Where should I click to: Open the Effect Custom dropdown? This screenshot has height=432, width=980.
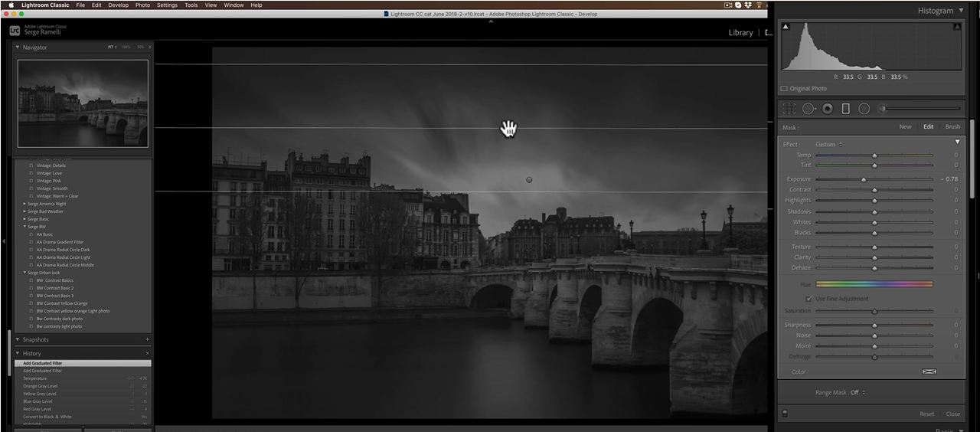pos(828,144)
